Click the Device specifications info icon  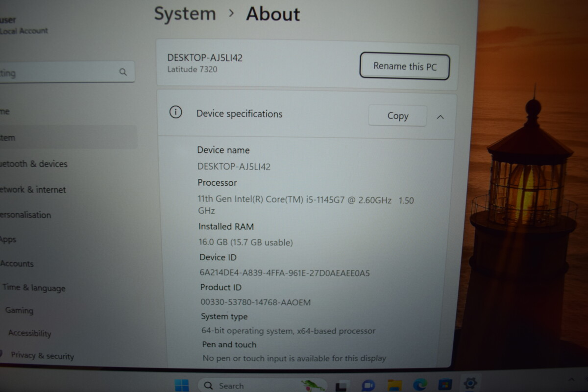[x=175, y=112]
